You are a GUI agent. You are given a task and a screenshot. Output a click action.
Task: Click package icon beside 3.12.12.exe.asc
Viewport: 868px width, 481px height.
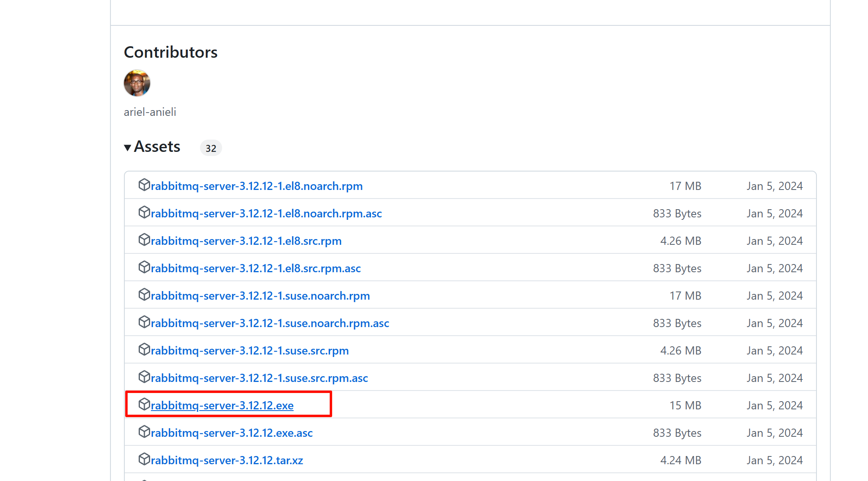point(144,432)
